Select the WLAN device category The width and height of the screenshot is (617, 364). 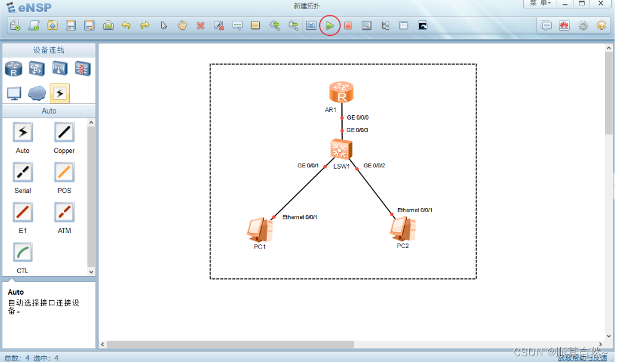pyautogui.click(x=59, y=69)
